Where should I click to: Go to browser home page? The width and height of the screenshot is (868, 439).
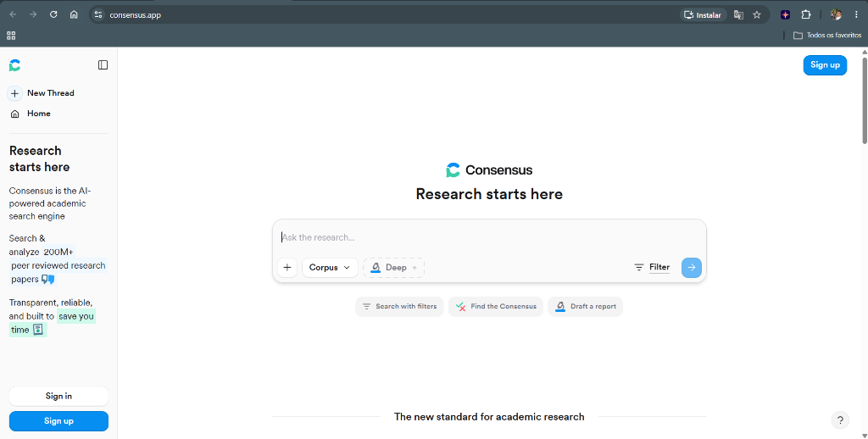tap(74, 15)
